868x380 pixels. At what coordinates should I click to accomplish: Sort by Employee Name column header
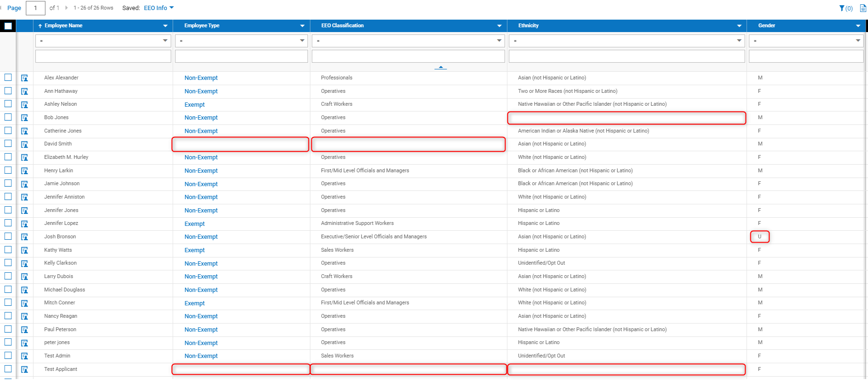tap(64, 26)
